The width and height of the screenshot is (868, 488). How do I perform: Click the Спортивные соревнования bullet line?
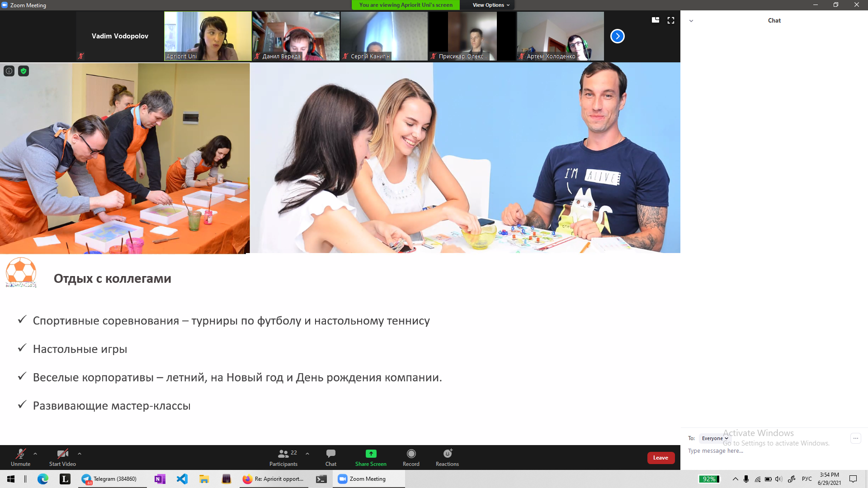point(231,321)
